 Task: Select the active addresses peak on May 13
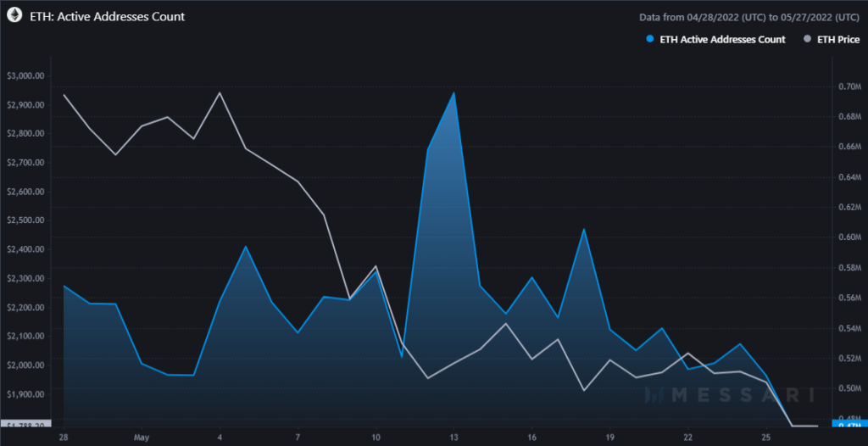pyautogui.click(x=454, y=93)
